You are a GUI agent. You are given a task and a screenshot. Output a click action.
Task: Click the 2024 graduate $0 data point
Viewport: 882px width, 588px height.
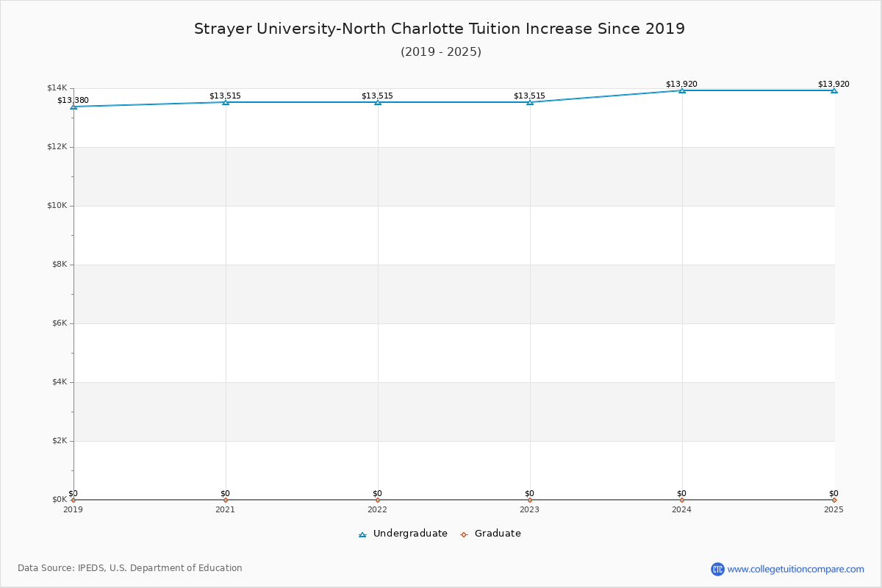682,500
